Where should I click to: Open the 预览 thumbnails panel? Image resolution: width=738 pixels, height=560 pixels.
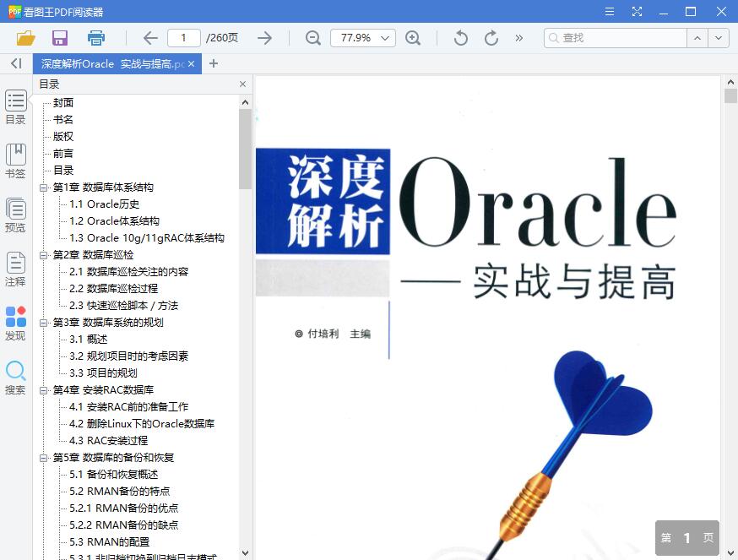point(15,215)
